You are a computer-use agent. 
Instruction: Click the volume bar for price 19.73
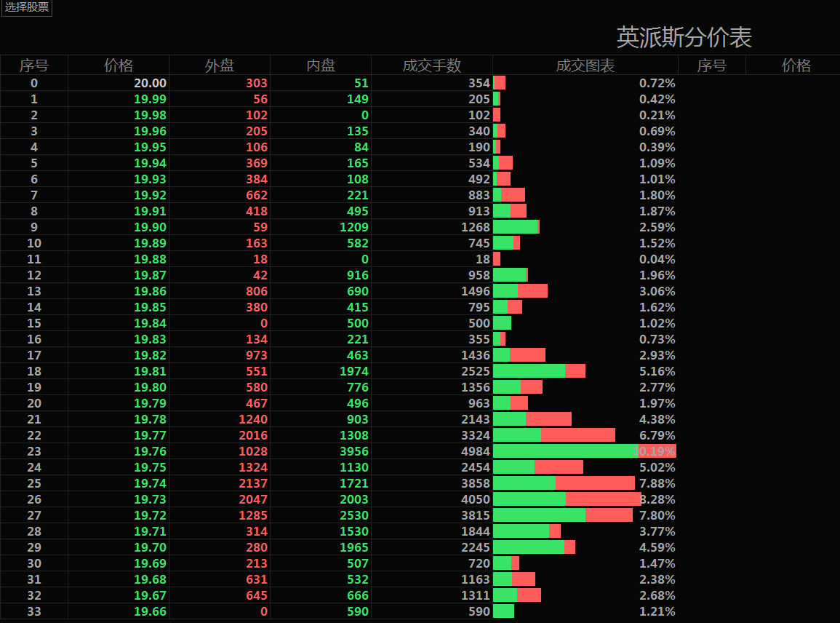(x=567, y=500)
